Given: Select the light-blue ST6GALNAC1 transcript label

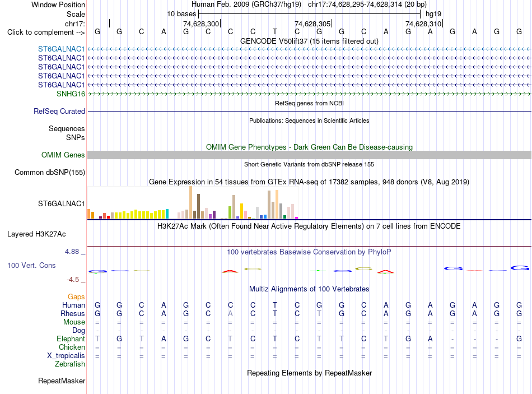Looking at the screenshot, I should [61, 49].
